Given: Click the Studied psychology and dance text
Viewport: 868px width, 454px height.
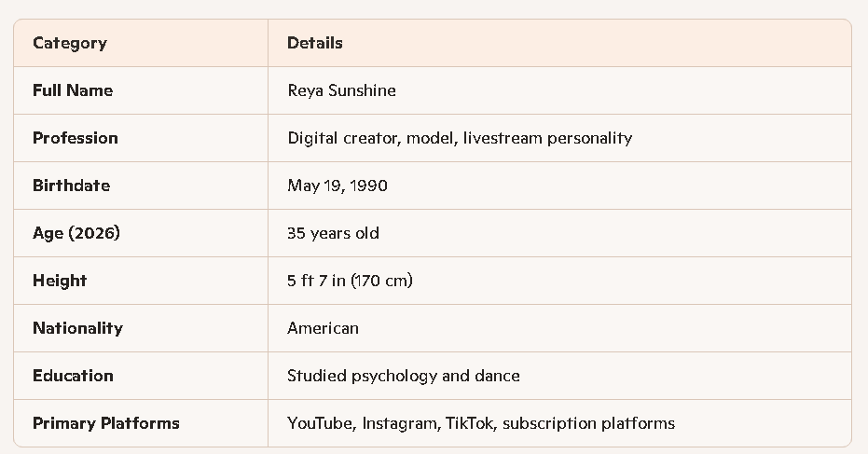Looking at the screenshot, I should coord(404,376).
